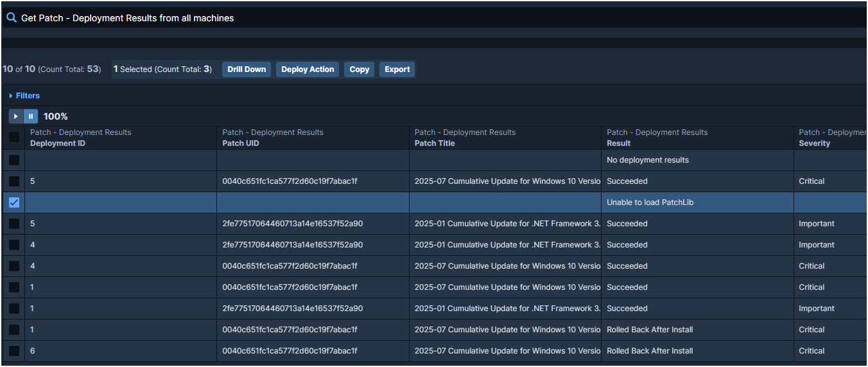Screen dimensions: 868x367
Task: Expand the Filters section
Action: (x=24, y=96)
